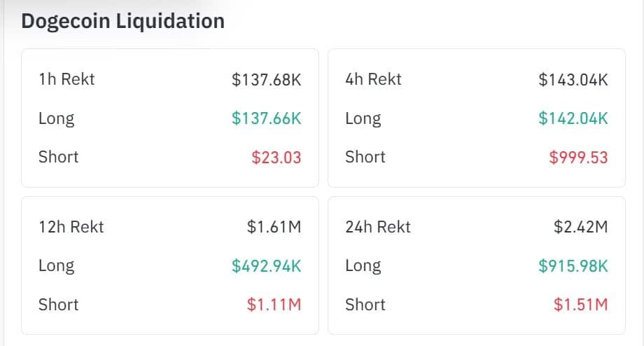Select the 4h Rekt label
Screen dimensions: 644x346
pyautogui.click(x=373, y=79)
